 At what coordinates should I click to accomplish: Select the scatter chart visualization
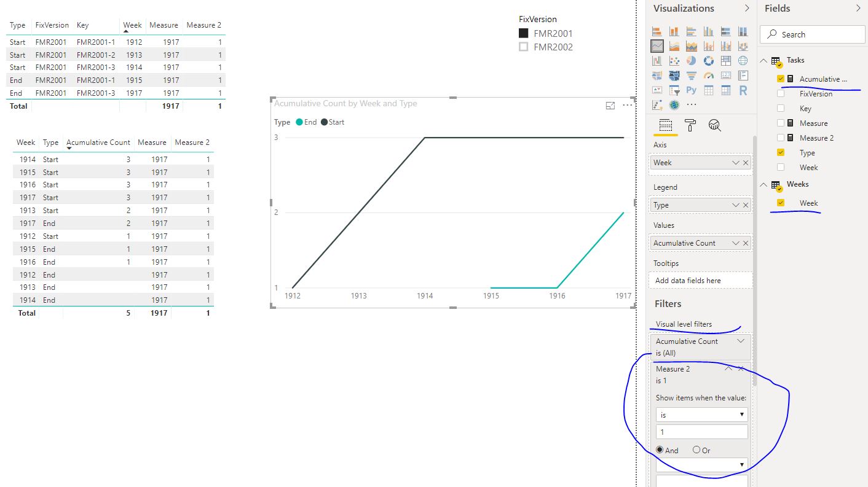(674, 61)
